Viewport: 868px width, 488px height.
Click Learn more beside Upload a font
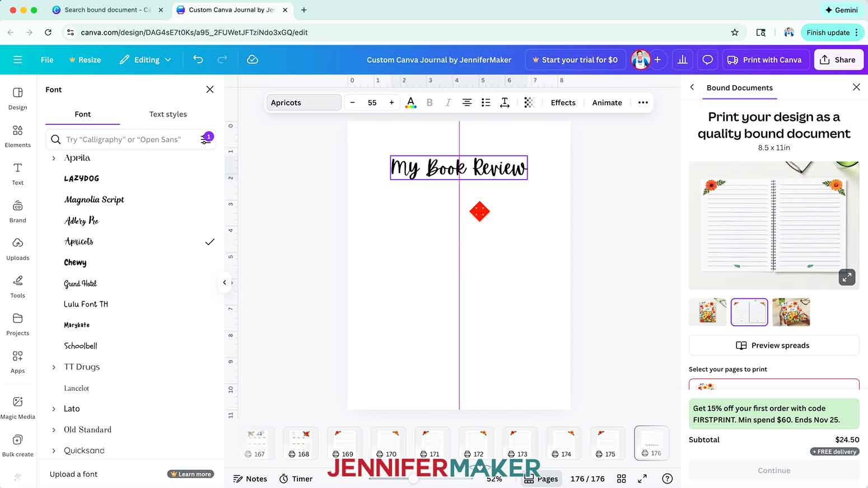pyautogui.click(x=191, y=474)
